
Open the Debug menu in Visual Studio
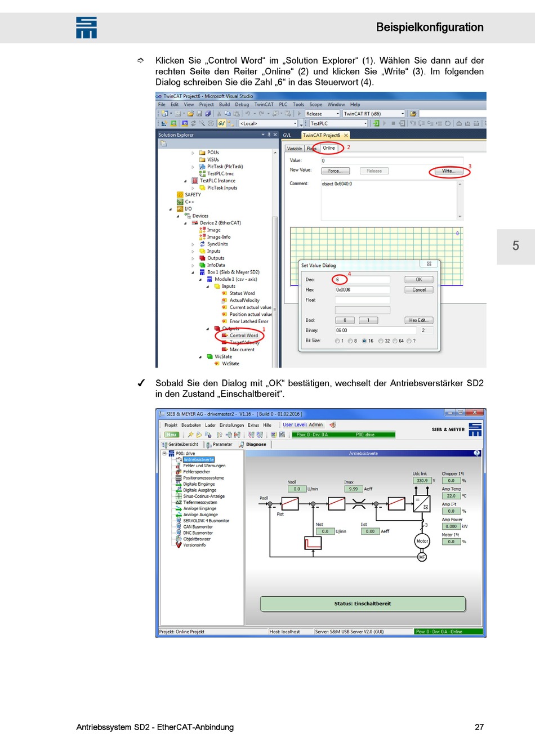pos(242,105)
